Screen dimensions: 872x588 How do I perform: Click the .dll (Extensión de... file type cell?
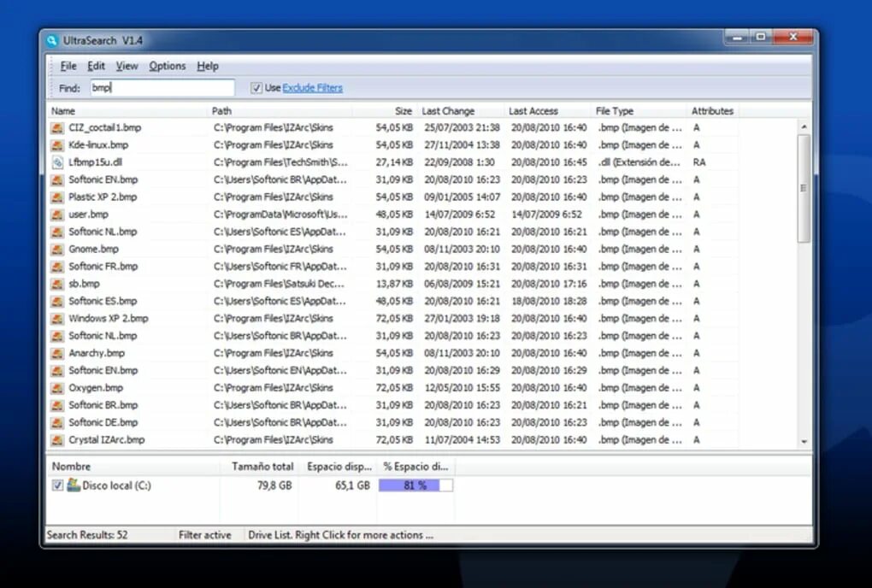[x=639, y=162]
